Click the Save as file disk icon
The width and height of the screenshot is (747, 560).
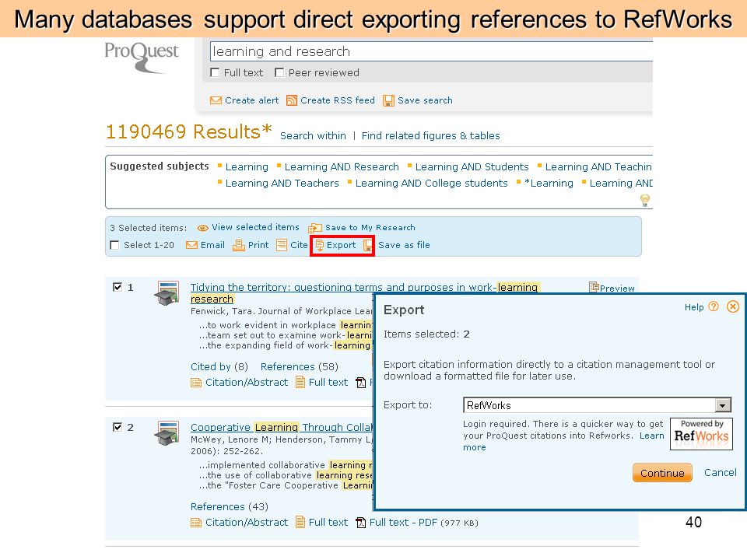(x=368, y=245)
